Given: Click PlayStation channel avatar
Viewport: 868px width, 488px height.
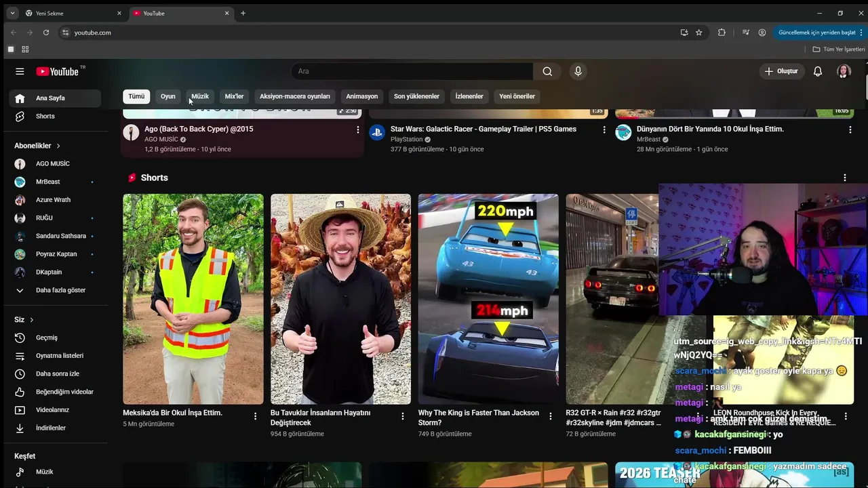Looking at the screenshot, I should [377, 132].
